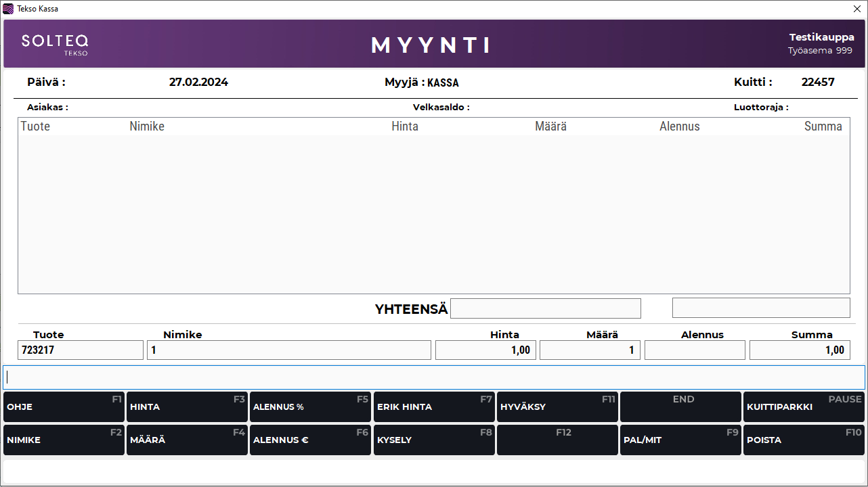Click the Tuote field containing 723217
868x487 pixels.
[81, 350]
